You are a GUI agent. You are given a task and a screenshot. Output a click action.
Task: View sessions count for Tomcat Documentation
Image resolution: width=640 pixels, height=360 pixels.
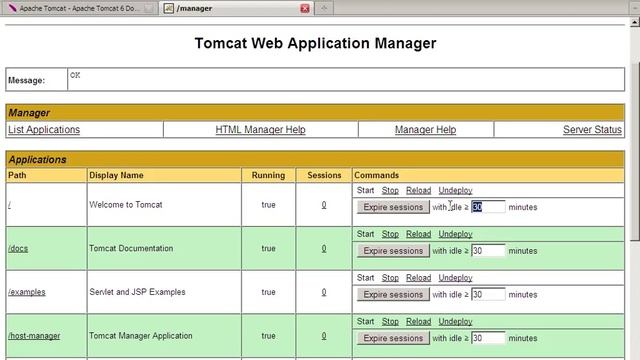point(324,249)
